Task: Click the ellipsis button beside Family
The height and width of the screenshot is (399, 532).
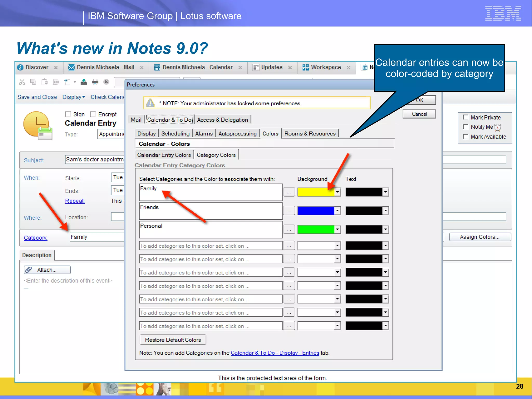Action: tap(289, 192)
